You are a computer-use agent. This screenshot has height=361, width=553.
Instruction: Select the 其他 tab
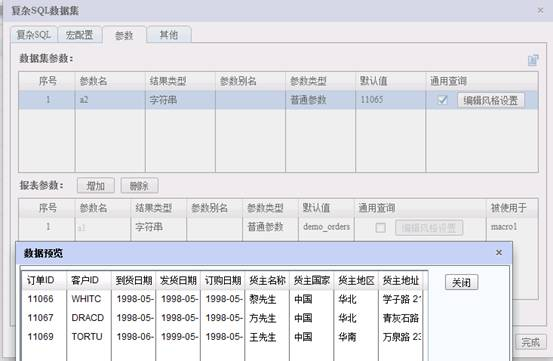tap(169, 35)
